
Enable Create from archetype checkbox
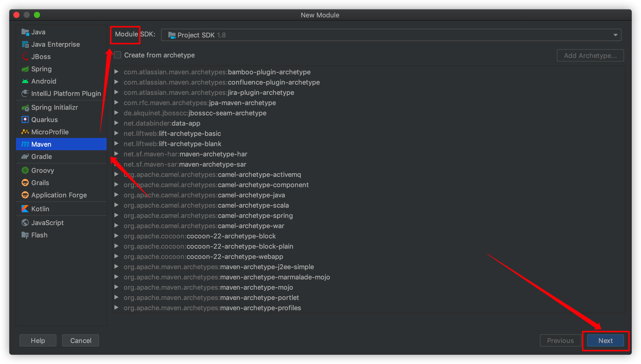coord(118,55)
